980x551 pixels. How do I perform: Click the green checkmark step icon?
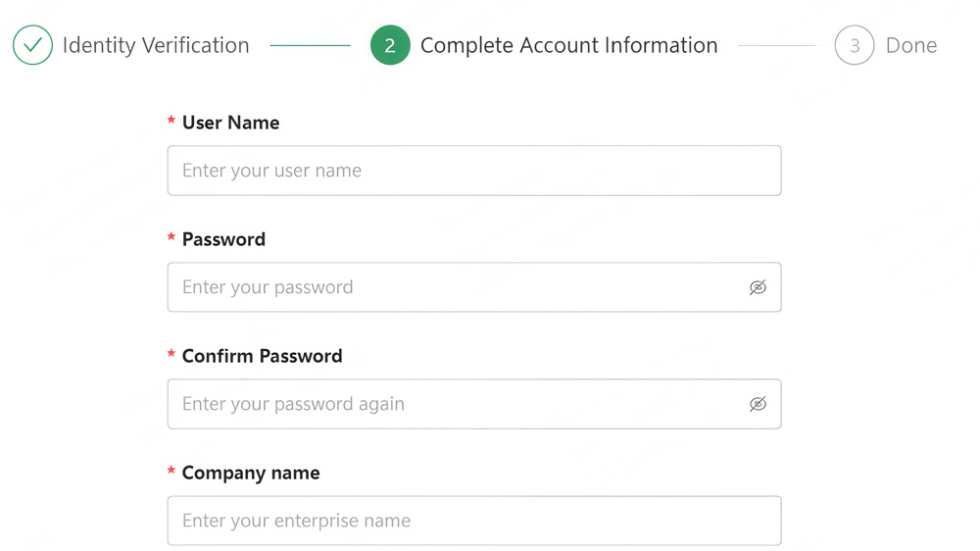(32, 45)
